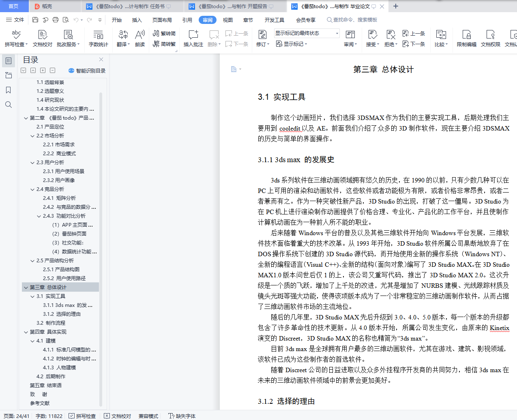The width and height of the screenshot is (517, 420).
Task: Click the Redo arrow icon
Action: pyautogui.click(x=89, y=20)
